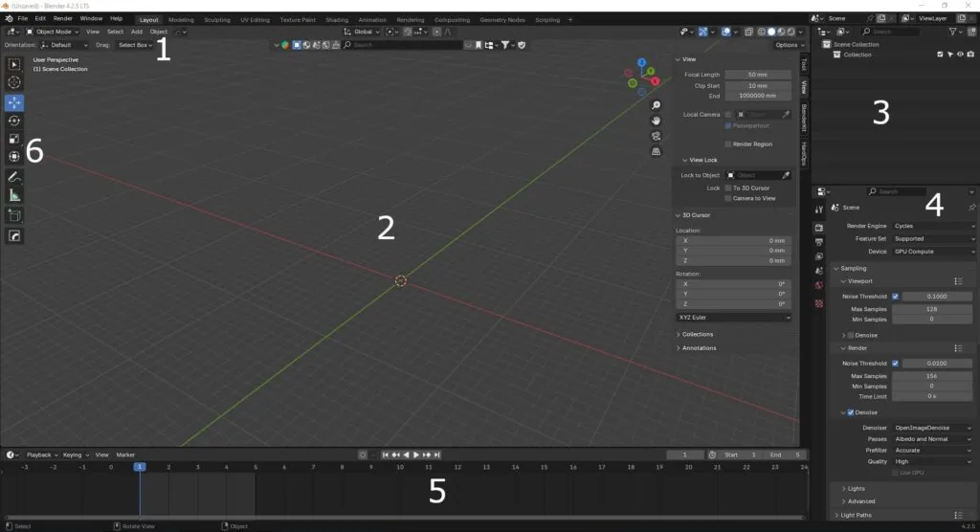Toggle Collection render camera icon
Viewport: 980px width, 532px height.
click(970, 55)
